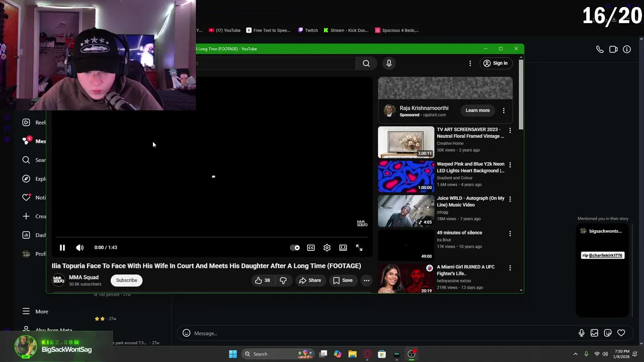644x362 pixels.
Task: Record voice clip in message box
Action: (581, 333)
